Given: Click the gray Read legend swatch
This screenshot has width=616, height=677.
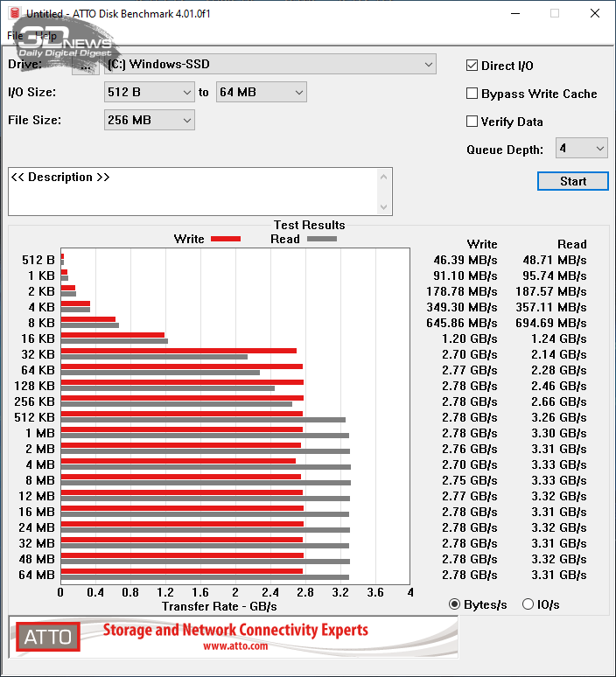Looking at the screenshot, I should (x=322, y=239).
